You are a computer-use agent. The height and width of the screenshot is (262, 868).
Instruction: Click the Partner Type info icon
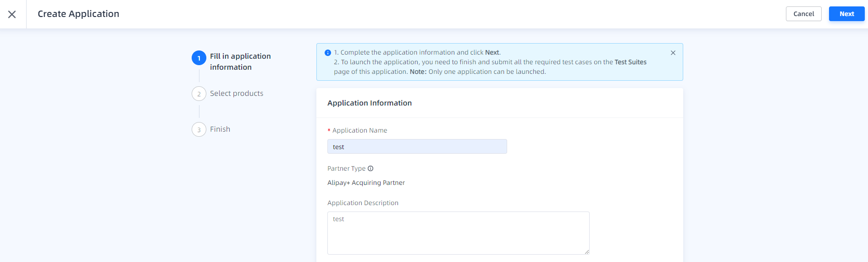click(370, 168)
